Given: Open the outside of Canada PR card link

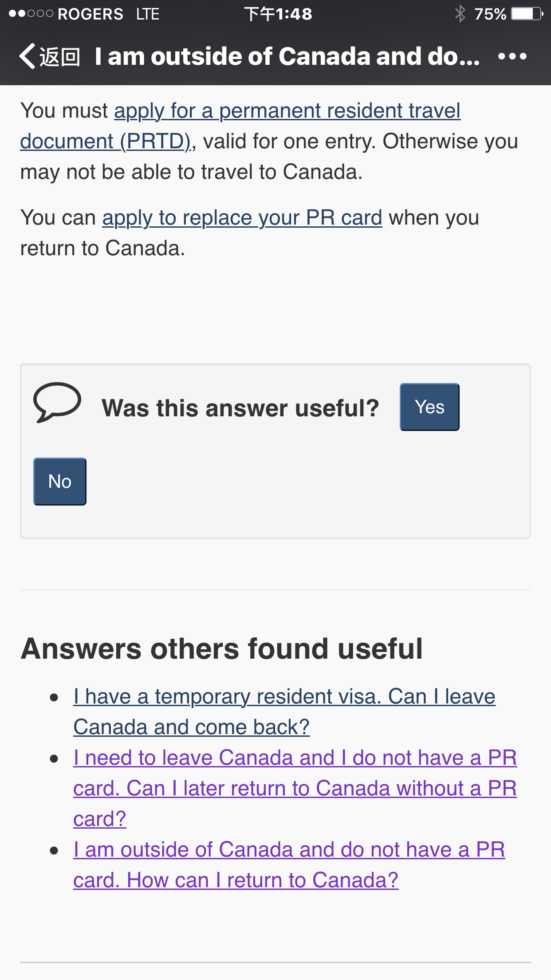Looking at the screenshot, I should pyautogui.click(x=289, y=865).
